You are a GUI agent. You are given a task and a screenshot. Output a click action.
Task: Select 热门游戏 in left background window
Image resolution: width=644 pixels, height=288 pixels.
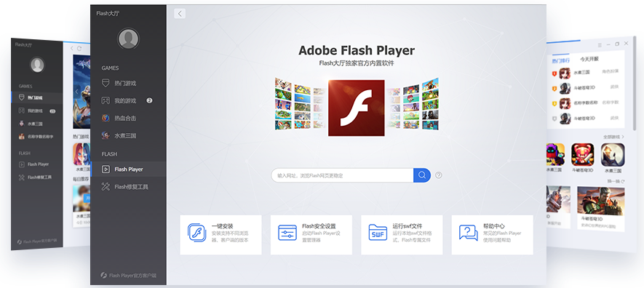(x=37, y=97)
